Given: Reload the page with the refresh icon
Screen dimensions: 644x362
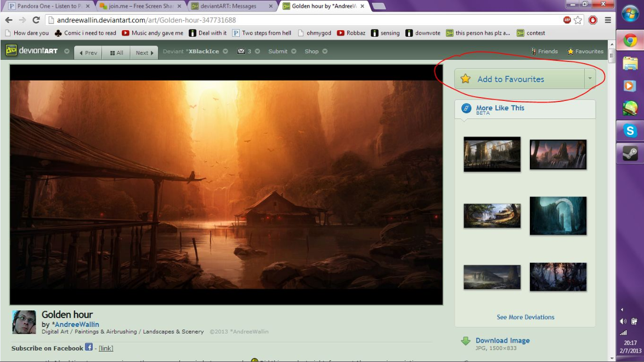Looking at the screenshot, I should coord(36,20).
